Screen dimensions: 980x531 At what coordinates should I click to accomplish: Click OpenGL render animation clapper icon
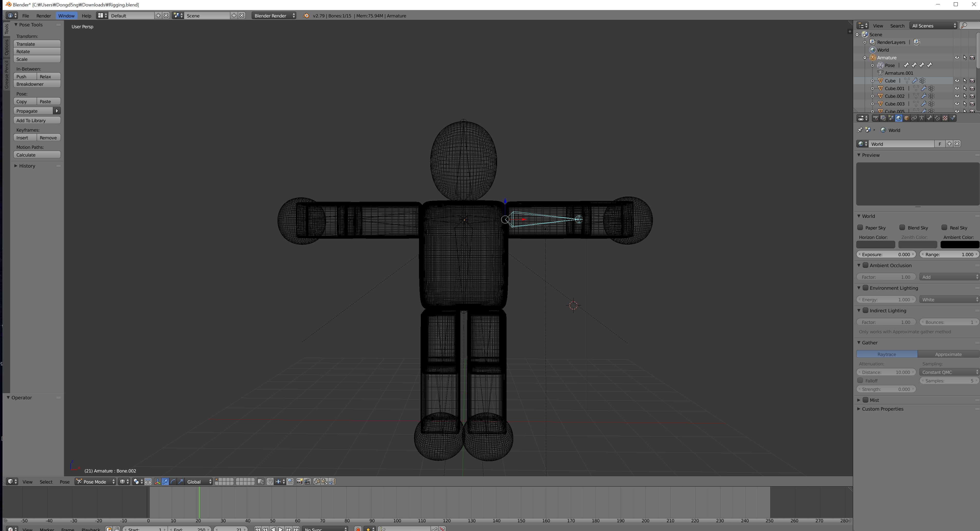307,481
